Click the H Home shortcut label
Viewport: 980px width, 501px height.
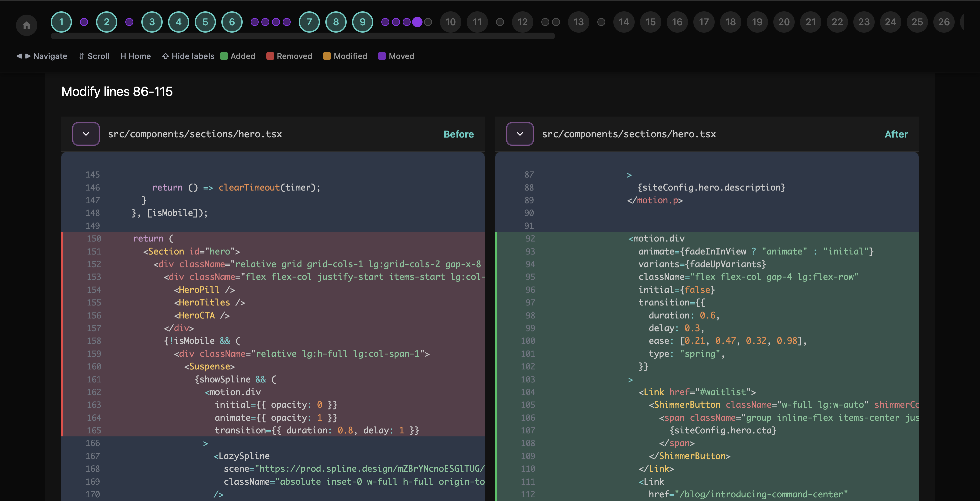(135, 56)
